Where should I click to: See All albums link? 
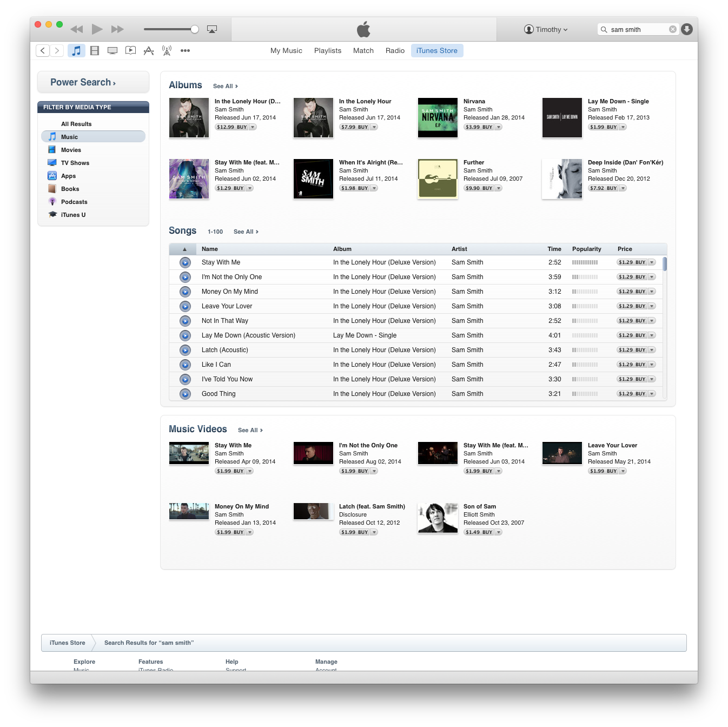[226, 86]
